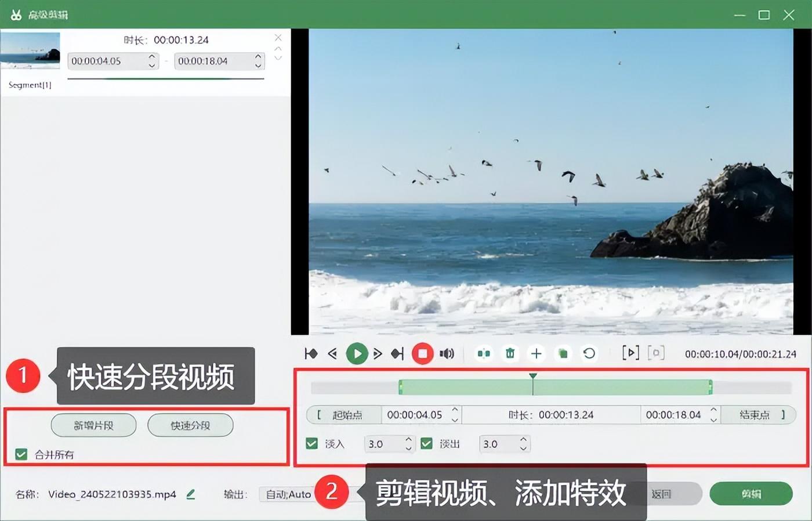
Task: Click the timeline playhead marker
Action: point(533,377)
